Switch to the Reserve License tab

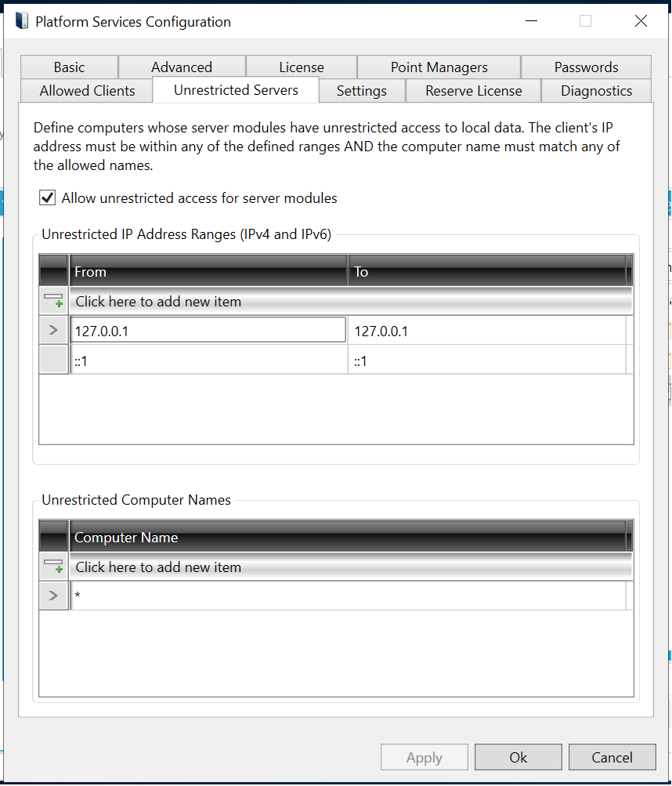tap(473, 91)
